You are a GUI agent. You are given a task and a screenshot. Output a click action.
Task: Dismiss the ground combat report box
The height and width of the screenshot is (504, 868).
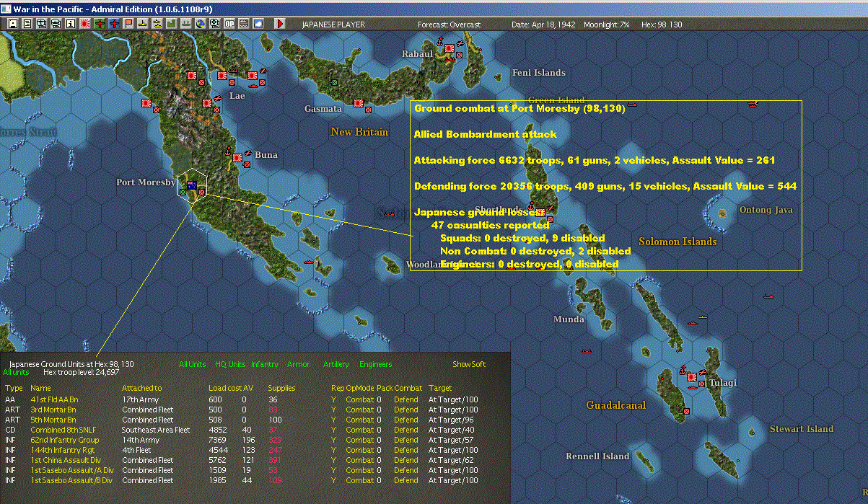[x=606, y=186]
